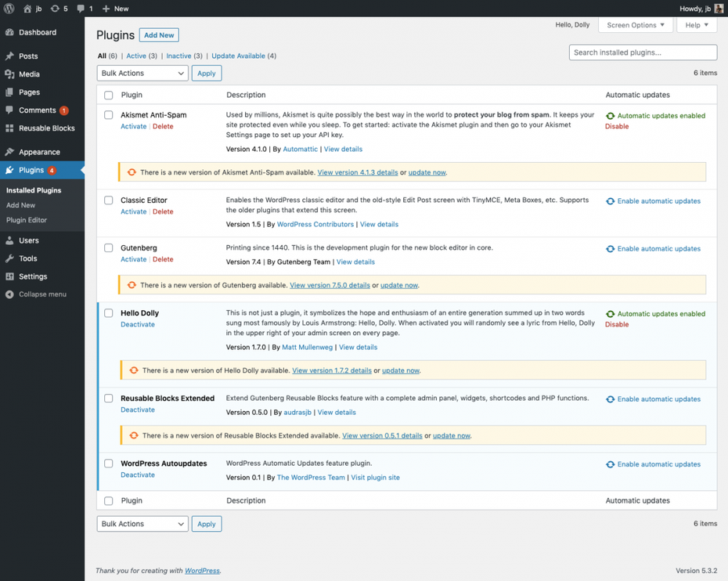Tick the Reusable Blocks Extended checkbox

[x=109, y=398]
